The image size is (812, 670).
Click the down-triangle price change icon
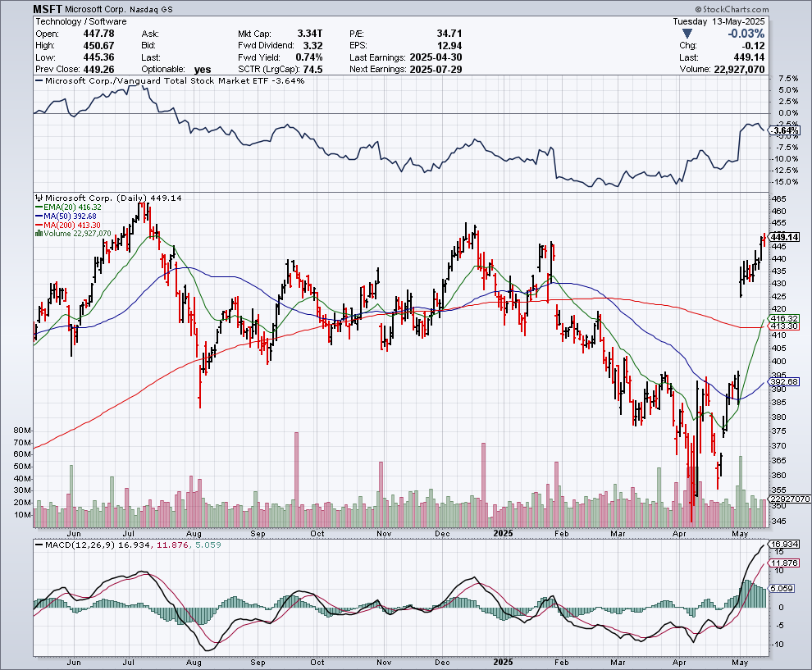pos(687,34)
